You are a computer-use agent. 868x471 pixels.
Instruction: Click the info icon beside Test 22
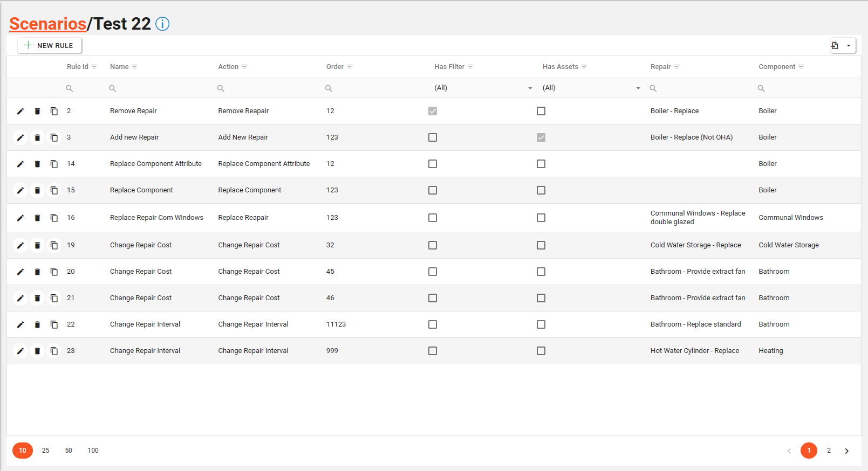(162, 24)
